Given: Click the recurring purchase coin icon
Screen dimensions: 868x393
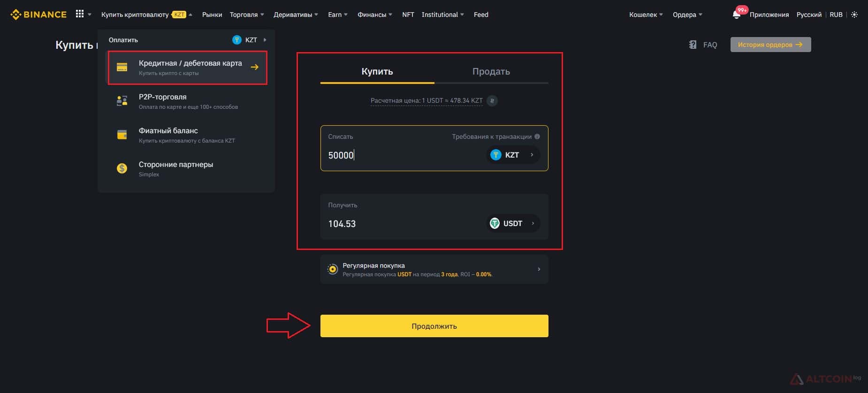Looking at the screenshot, I should [333, 269].
